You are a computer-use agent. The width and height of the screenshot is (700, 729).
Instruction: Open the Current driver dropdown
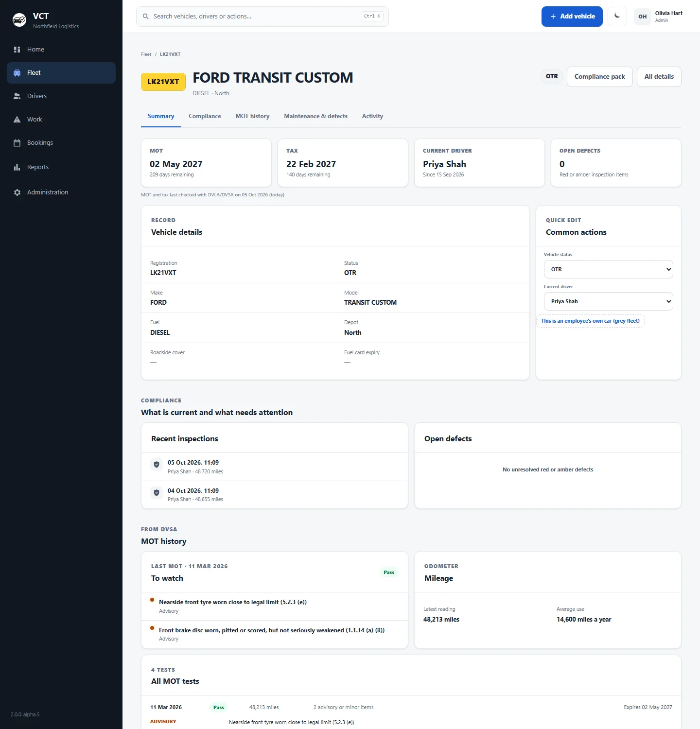coord(609,301)
